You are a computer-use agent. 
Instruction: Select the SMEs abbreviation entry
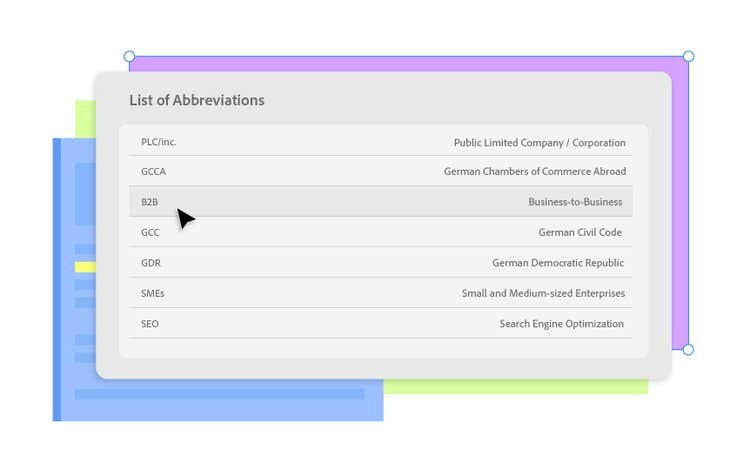tap(153, 293)
